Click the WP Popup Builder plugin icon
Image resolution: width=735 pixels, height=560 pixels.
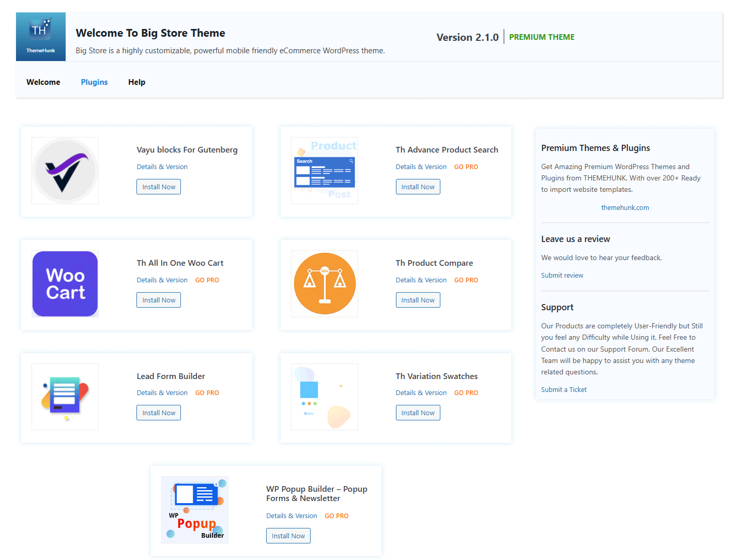pos(195,510)
